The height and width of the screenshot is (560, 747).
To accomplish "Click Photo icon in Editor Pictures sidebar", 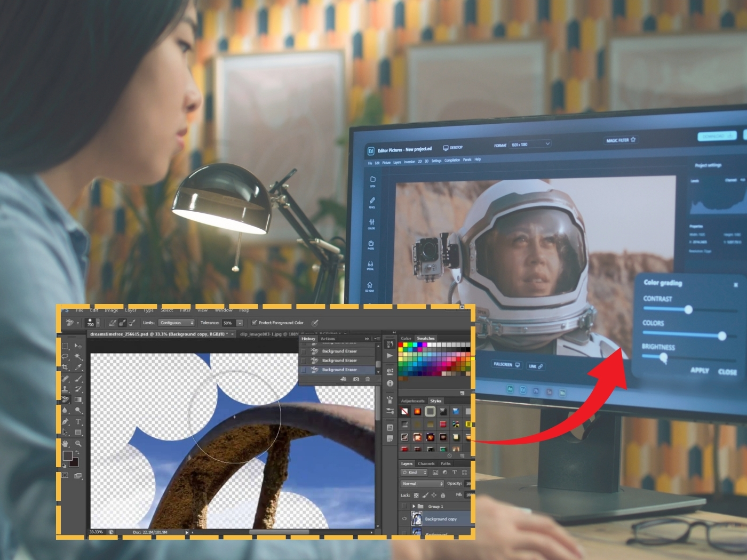I will pyautogui.click(x=371, y=244).
